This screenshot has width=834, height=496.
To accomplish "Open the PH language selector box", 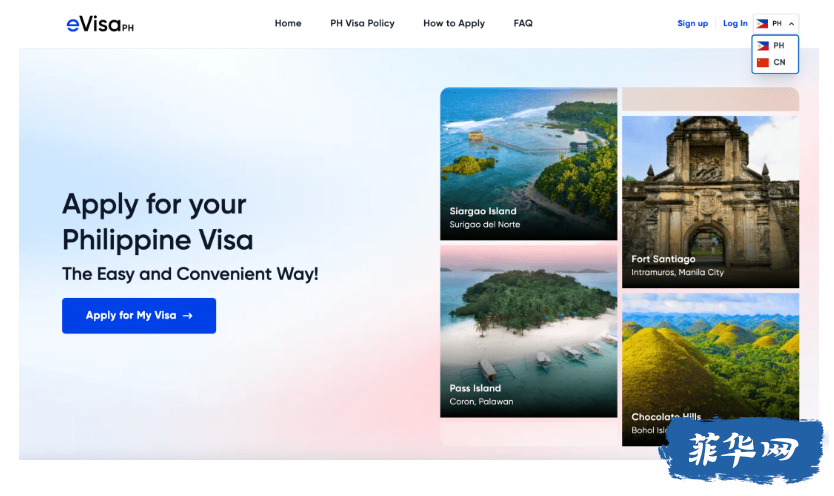I will click(x=776, y=23).
